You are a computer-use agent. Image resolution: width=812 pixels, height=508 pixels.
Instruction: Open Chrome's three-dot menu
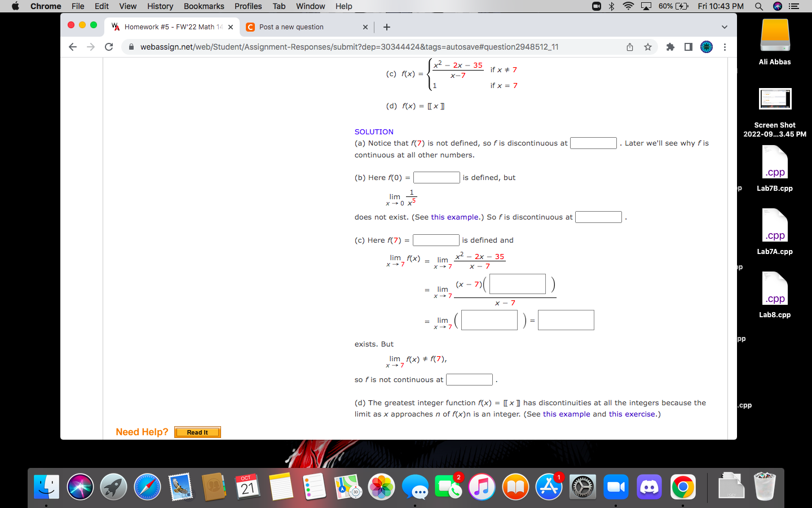tap(725, 47)
